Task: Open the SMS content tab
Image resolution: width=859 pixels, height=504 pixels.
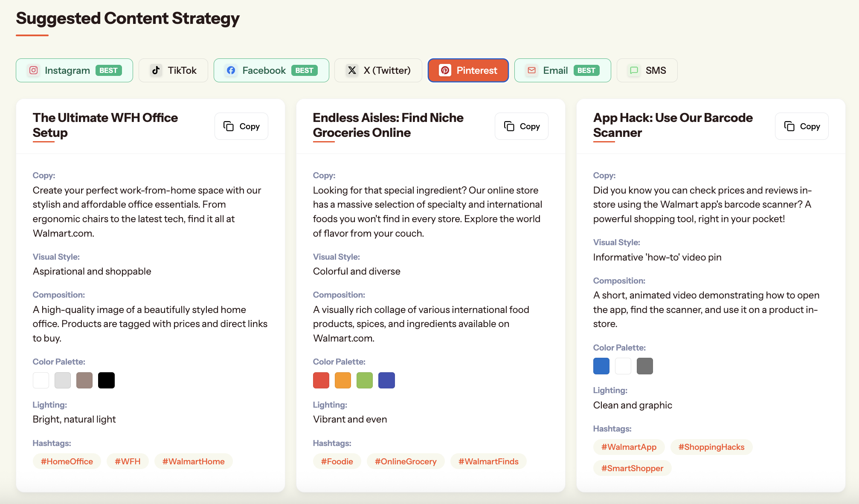Action: point(647,70)
